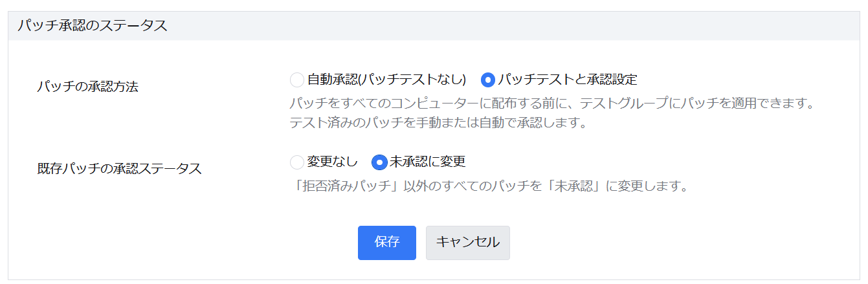
Task: Click the description starting with パッチをすべてのコンピューター
Action: (550, 103)
